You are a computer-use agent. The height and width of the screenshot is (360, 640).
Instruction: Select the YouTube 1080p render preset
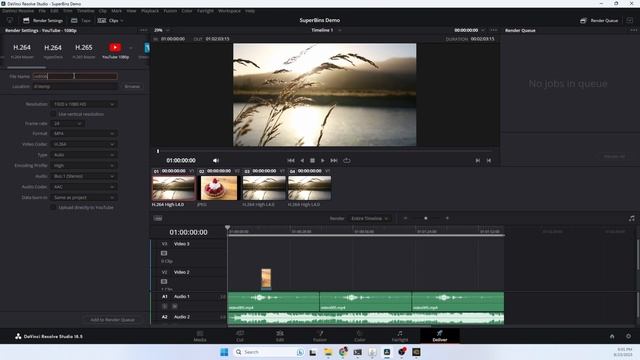115,50
